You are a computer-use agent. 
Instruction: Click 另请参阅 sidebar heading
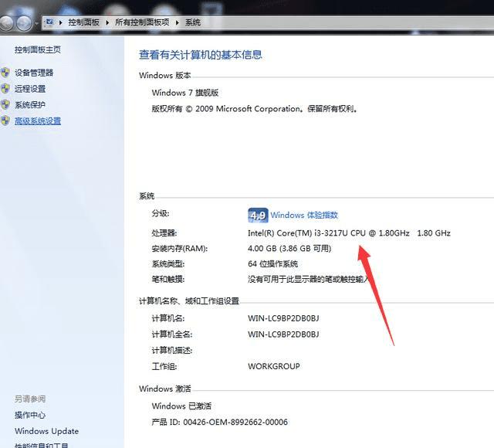click(x=30, y=399)
